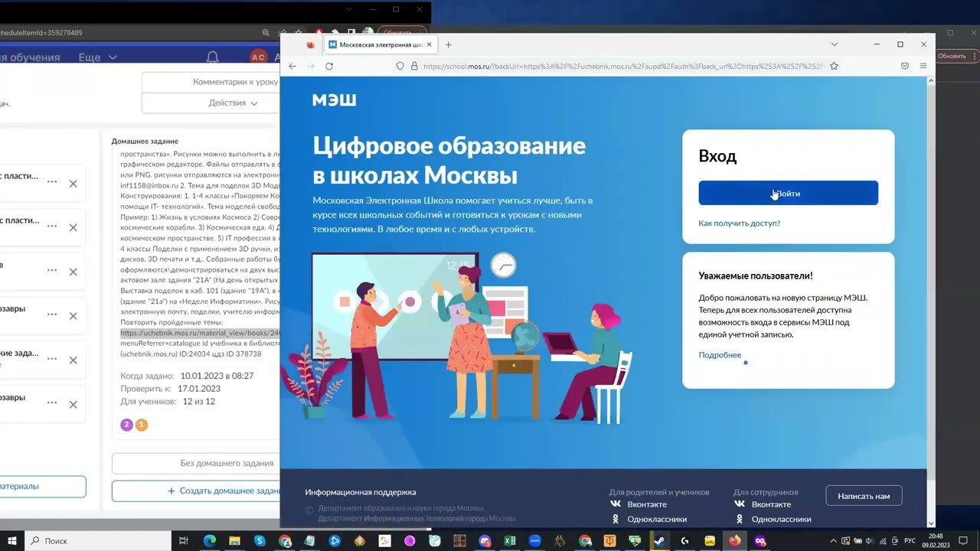Open Одноклассники link under Для сотрудников
The width and height of the screenshot is (980, 551).
(x=781, y=519)
